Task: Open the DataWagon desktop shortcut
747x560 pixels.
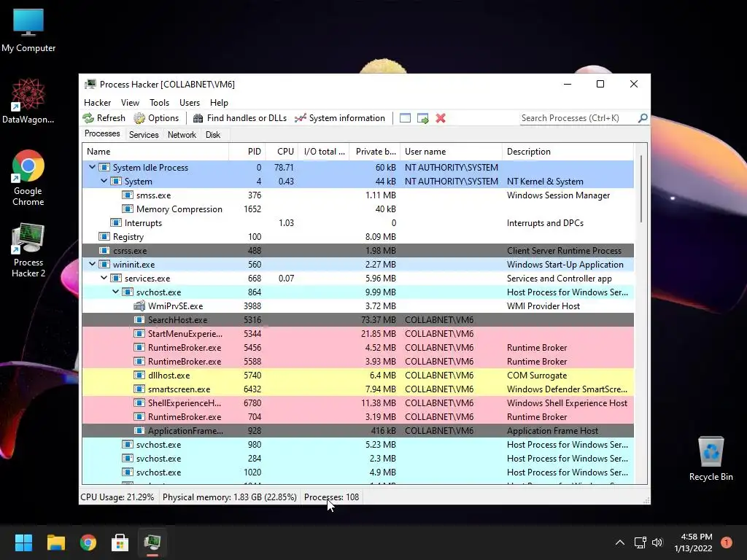Action: pyautogui.click(x=28, y=101)
